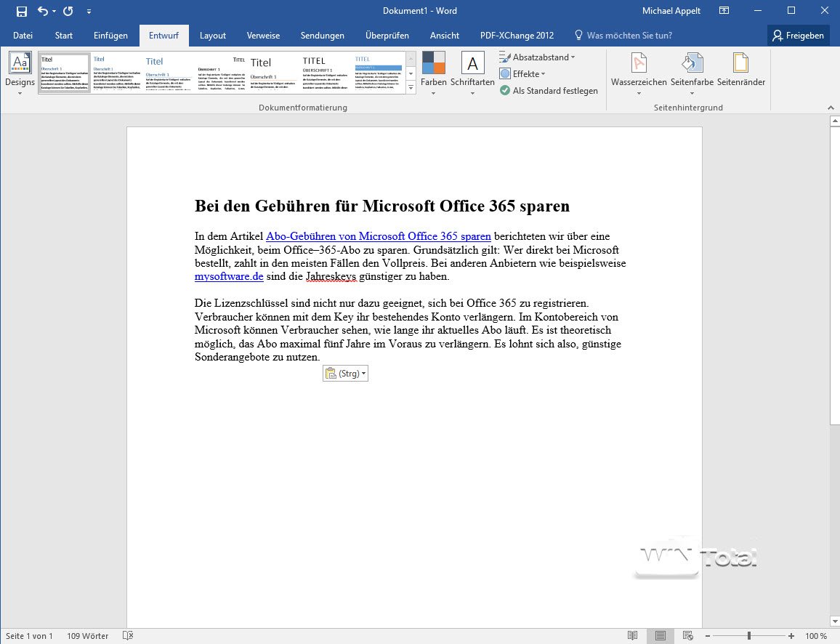Open the undo history dropdown arrow
The image size is (840, 644).
54,11
